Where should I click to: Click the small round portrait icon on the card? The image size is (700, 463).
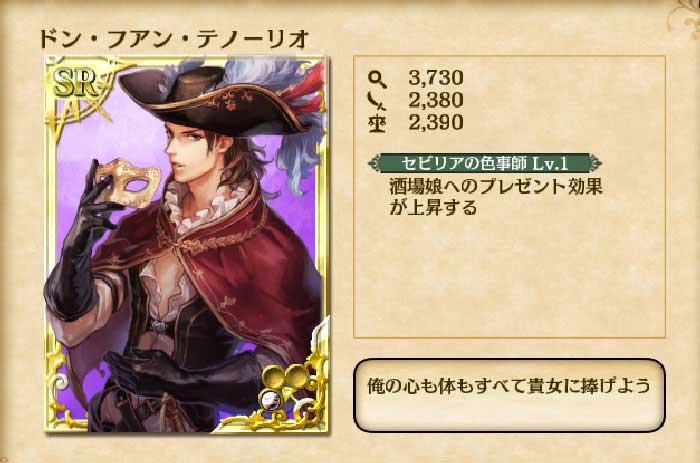coord(270,399)
